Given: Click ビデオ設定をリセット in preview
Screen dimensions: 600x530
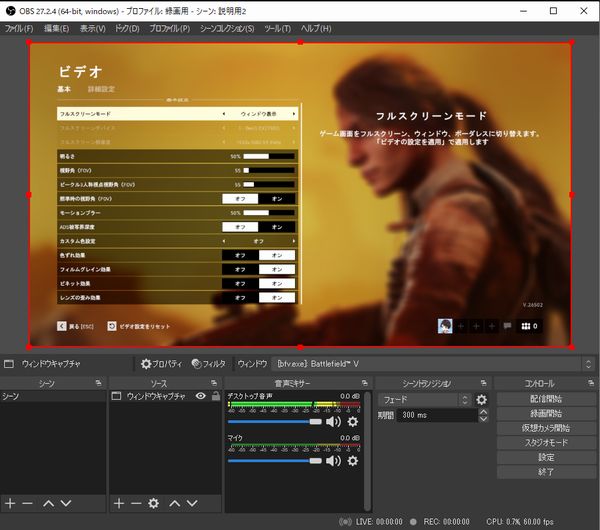Looking at the screenshot, I should [x=139, y=326].
